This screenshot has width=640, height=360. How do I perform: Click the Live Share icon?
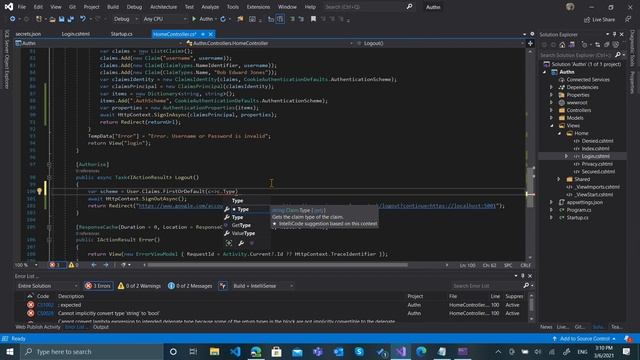587,20
